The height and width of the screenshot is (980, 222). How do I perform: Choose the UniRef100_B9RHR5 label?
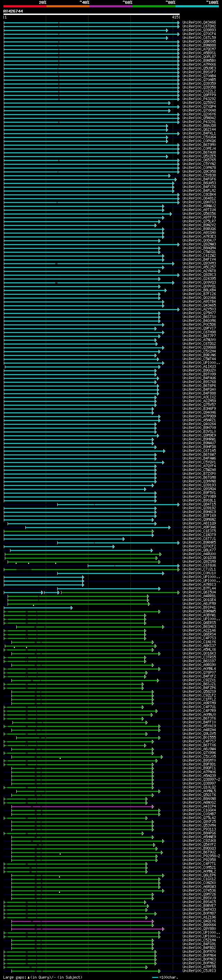[x=199, y=543]
